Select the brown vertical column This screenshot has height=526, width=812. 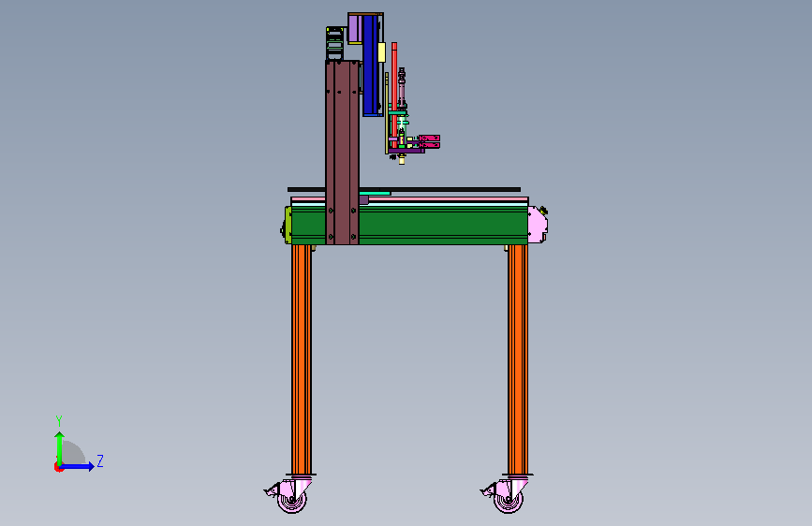(x=342, y=153)
